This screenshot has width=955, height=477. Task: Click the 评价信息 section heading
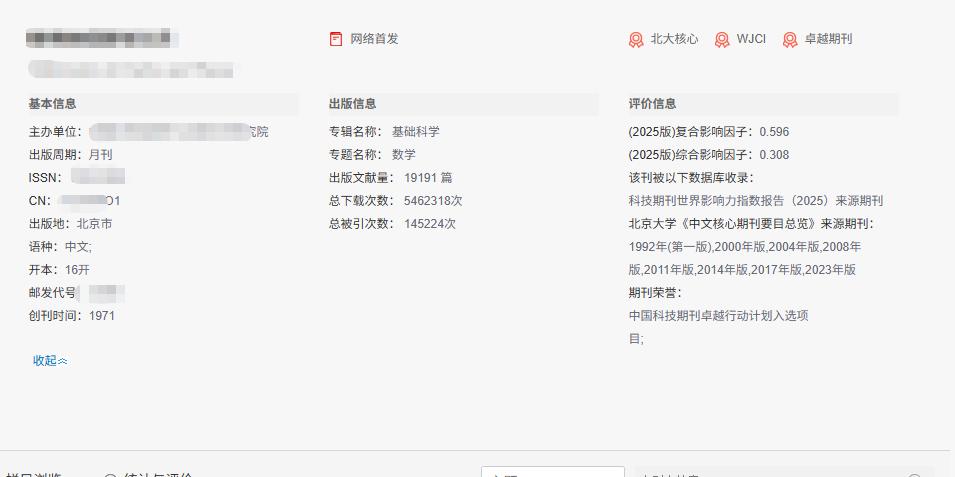click(x=652, y=104)
